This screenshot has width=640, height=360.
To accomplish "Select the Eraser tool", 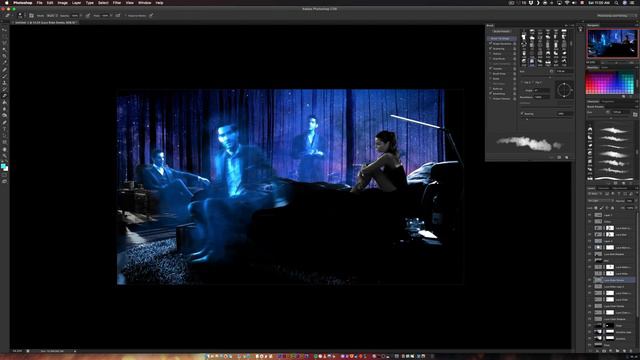I will click(4, 96).
